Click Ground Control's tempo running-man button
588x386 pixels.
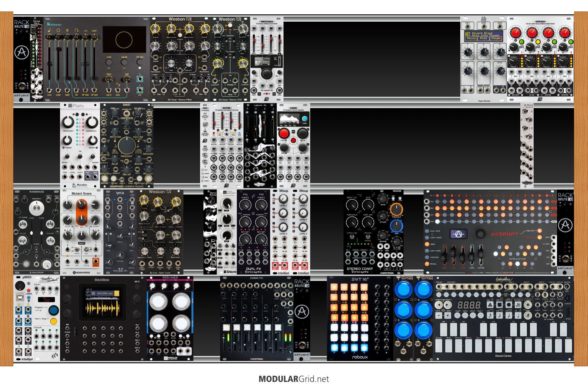(x=528, y=315)
